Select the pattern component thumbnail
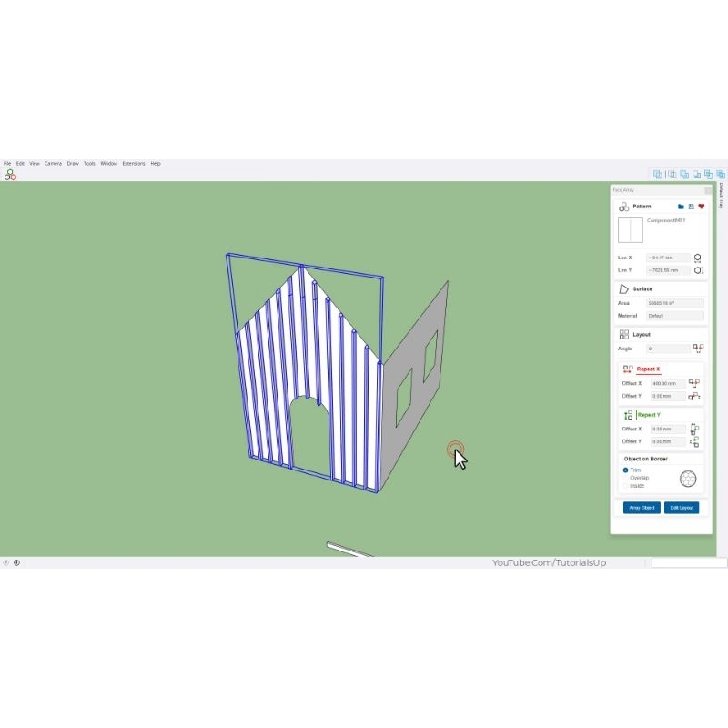728x728 pixels. 631,230
